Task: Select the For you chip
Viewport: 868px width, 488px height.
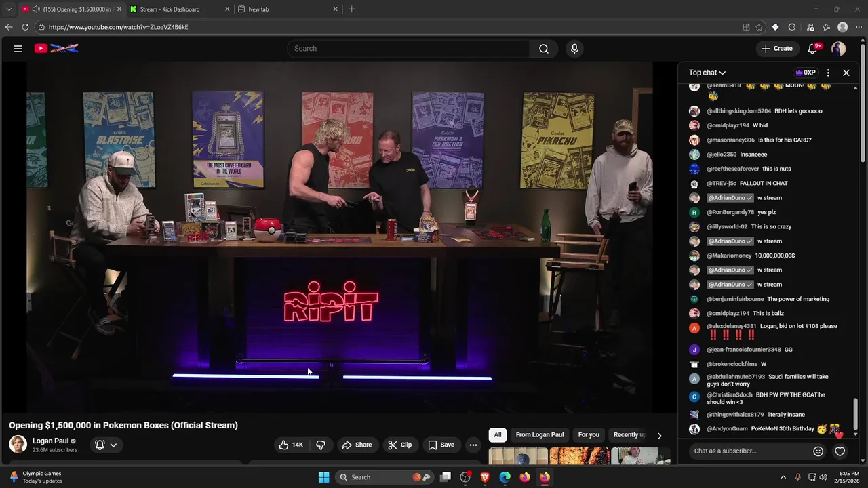Action: click(x=589, y=435)
